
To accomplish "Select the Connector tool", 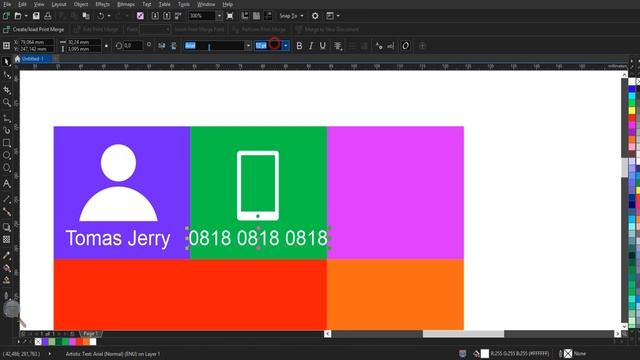I will point(7,211).
